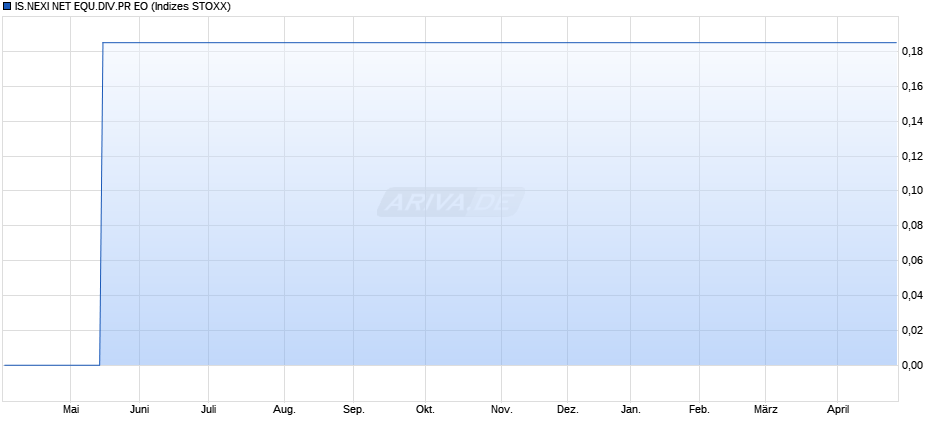Image resolution: width=940 pixels, height=435 pixels.
Task: Click the Juli month label
Action: click(208, 409)
